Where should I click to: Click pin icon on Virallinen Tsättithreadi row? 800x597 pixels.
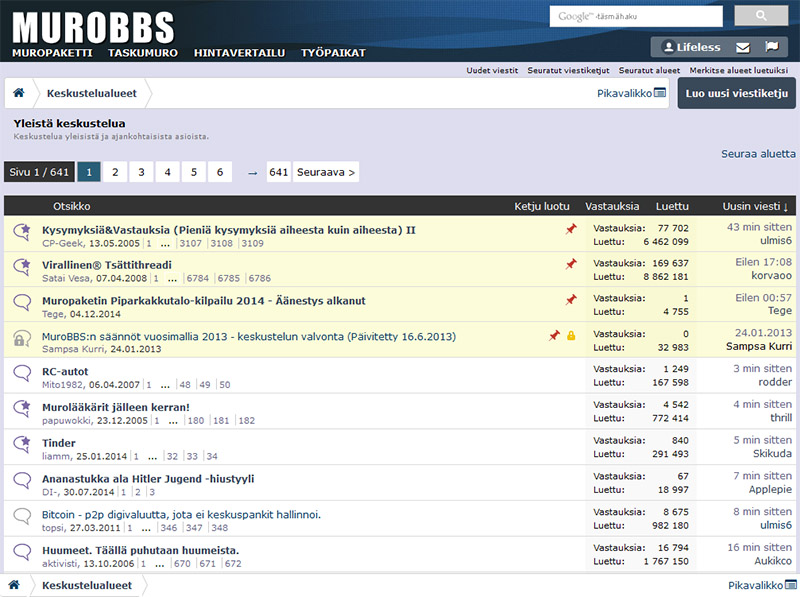(x=571, y=264)
